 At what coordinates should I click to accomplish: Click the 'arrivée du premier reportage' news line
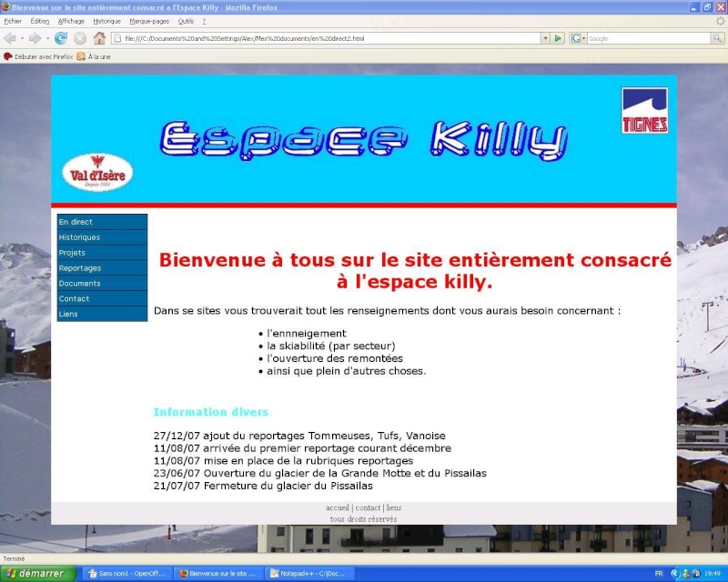point(302,448)
